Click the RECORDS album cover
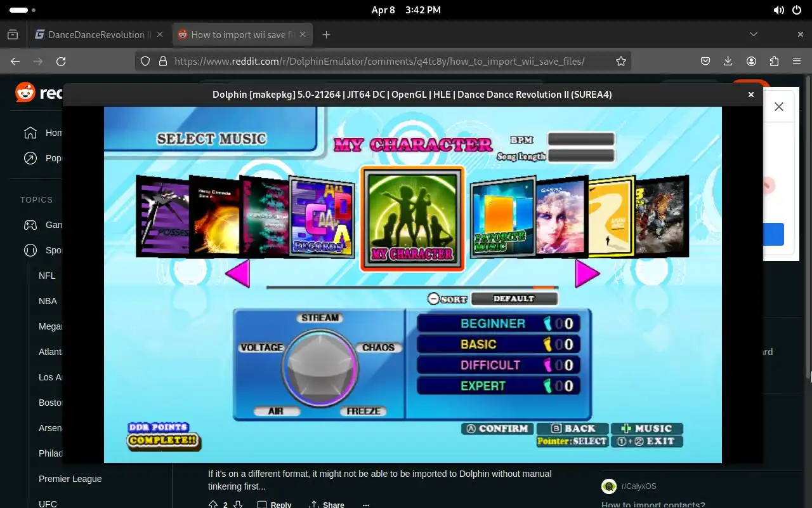The image size is (812, 508). click(x=321, y=217)
